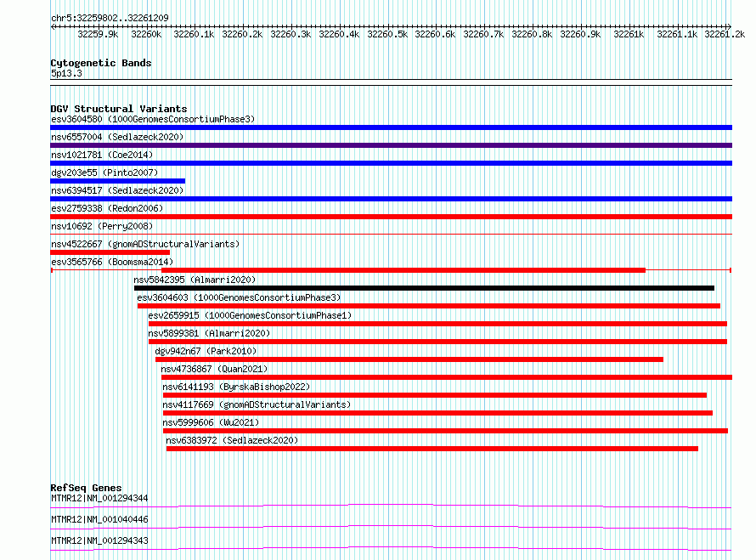Select the nsv6557004 purple variant bar
Screen dimensions: 756x560
coord(391,145)
